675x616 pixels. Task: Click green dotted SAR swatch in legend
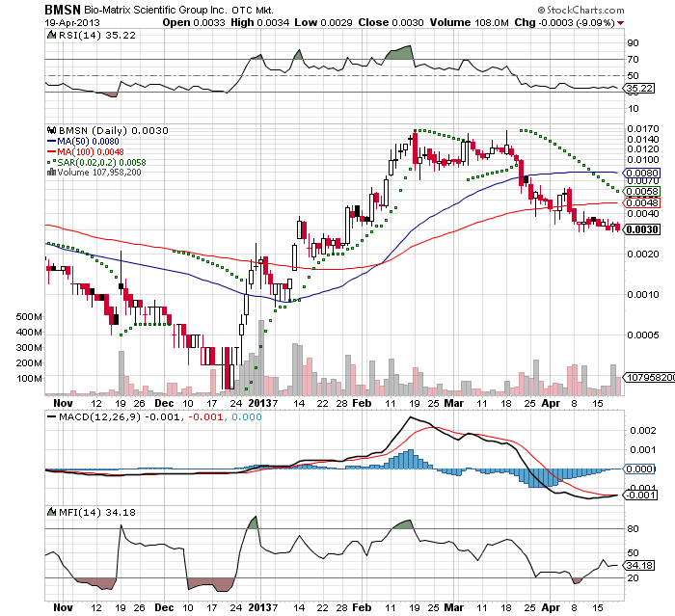pyautogui.click(x=51, y=163)
